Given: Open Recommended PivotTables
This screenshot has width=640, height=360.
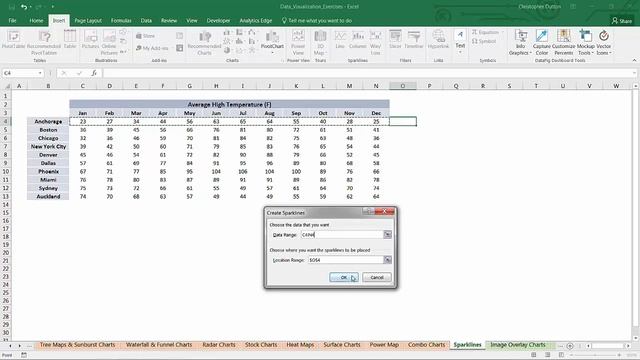Looking at the screenshot, I should click(x=44, y=42).
